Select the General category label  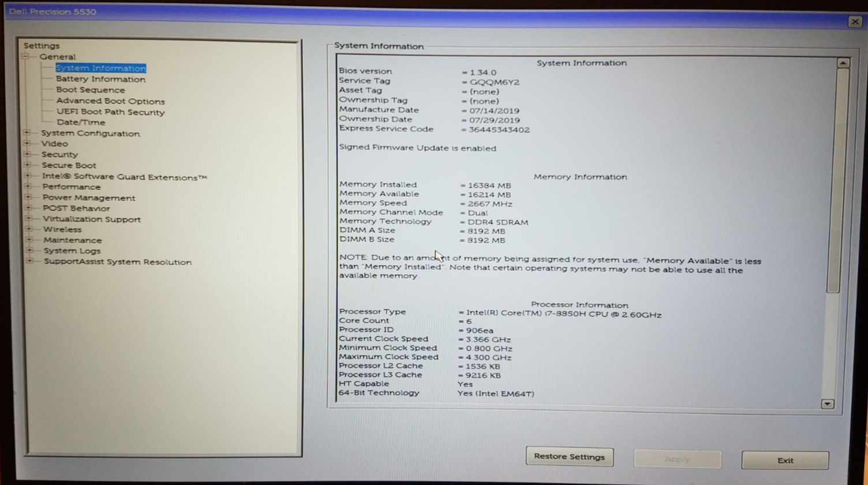pos(57,57)
